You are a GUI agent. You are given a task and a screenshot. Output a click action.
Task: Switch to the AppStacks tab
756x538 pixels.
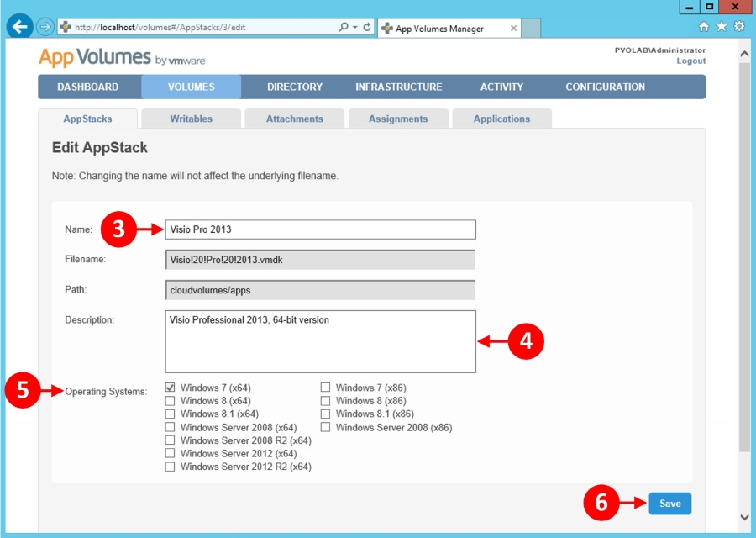[87, 119]
